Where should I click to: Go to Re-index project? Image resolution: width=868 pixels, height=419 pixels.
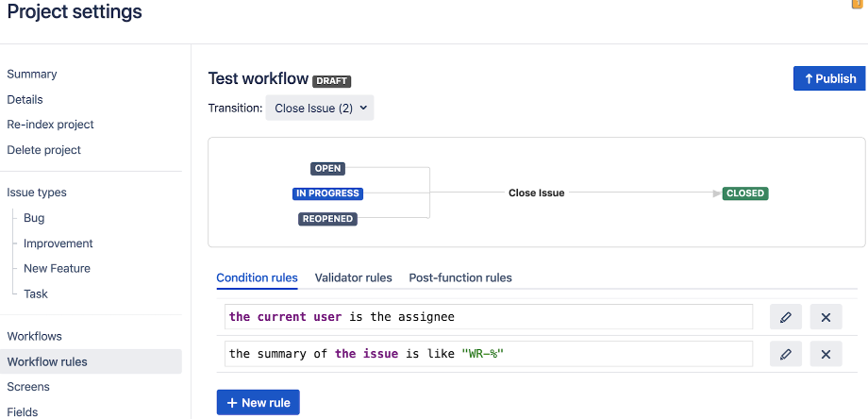pos(50,124)
